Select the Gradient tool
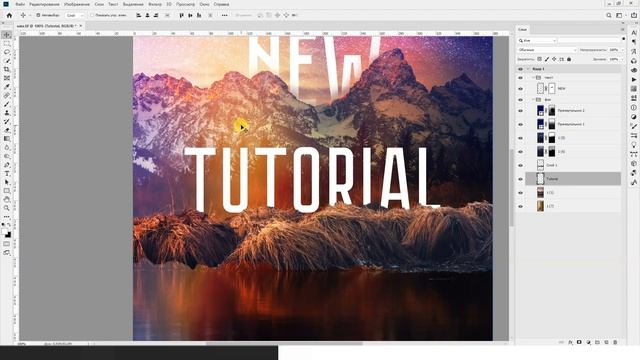The height and width of the screenshot is (360, 640). 7,139
